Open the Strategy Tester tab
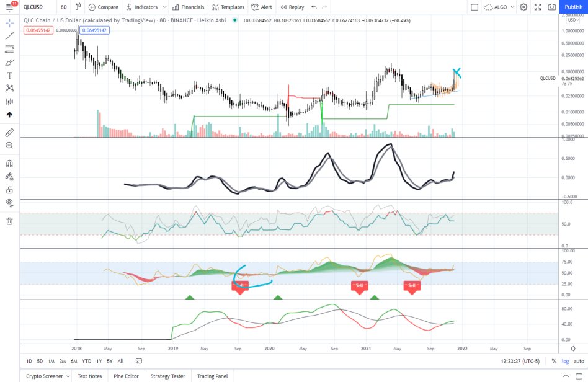Screen dimensions: 588x382 tap(167, 376)
